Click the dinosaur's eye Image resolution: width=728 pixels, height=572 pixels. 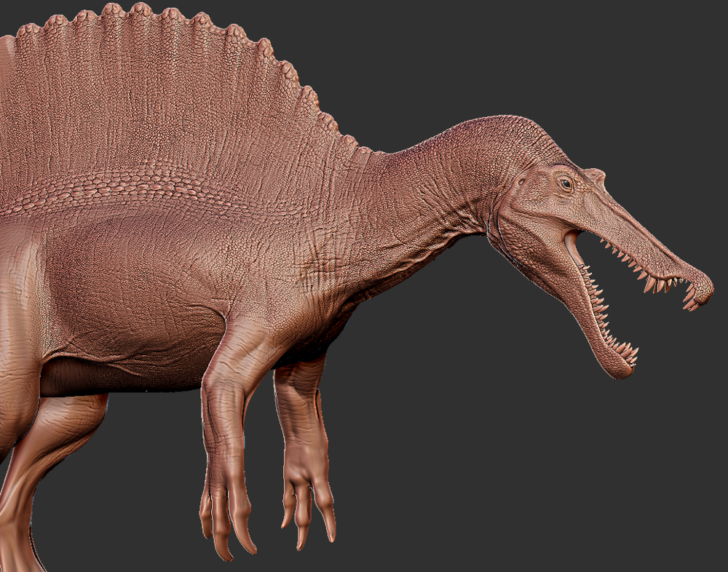point(566,183)
